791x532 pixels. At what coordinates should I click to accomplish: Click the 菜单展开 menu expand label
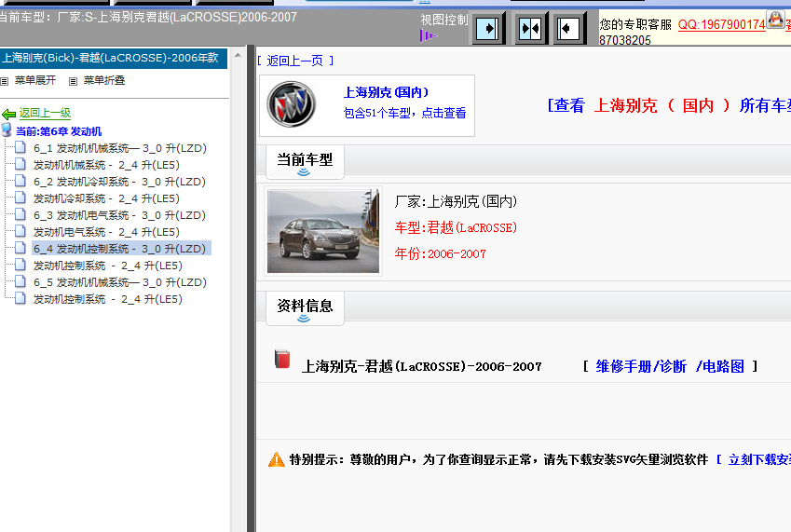(35, 81)
